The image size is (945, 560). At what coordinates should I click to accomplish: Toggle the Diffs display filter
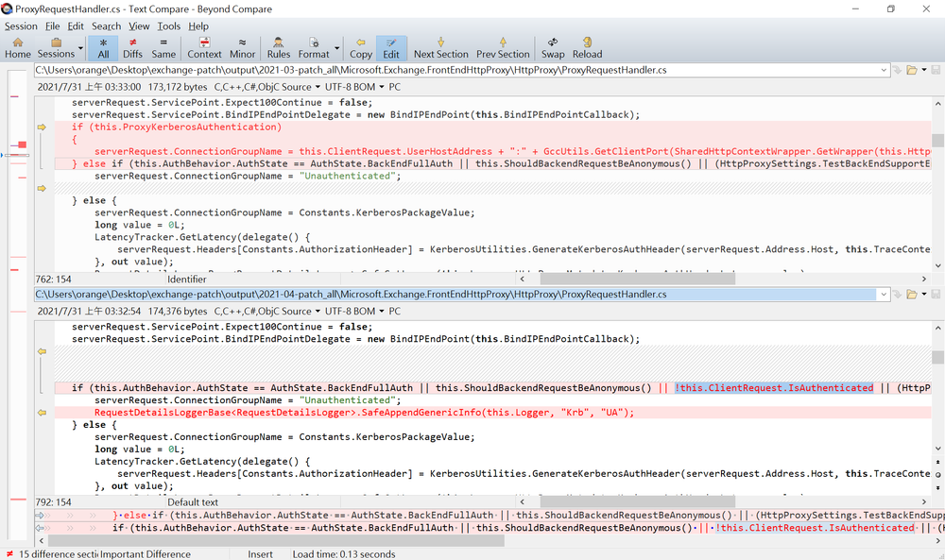[132, 47]
